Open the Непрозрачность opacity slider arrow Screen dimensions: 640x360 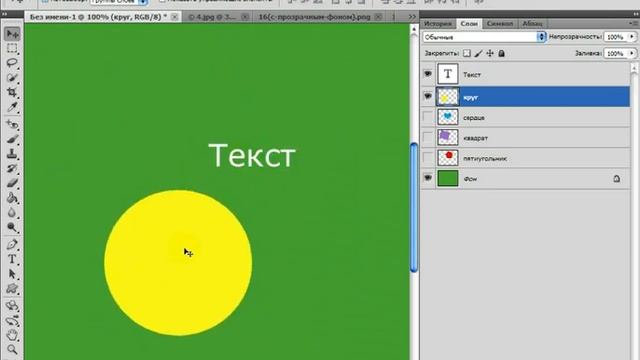click(x=632, y=37)
